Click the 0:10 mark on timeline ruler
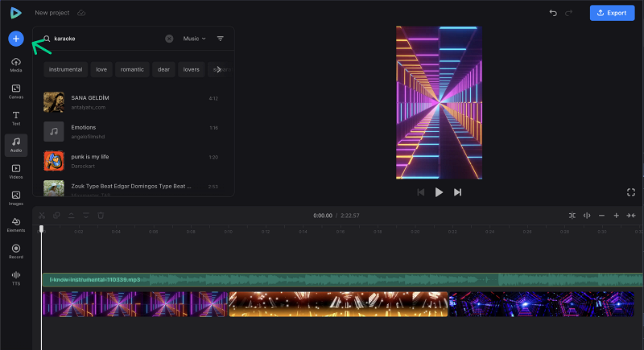The image size is (644, 350). [229, 232]
